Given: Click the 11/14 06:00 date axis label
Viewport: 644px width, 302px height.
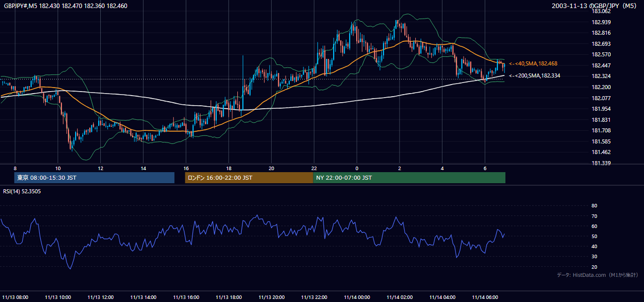Looking at the screenshot, I should click(485, 297).
